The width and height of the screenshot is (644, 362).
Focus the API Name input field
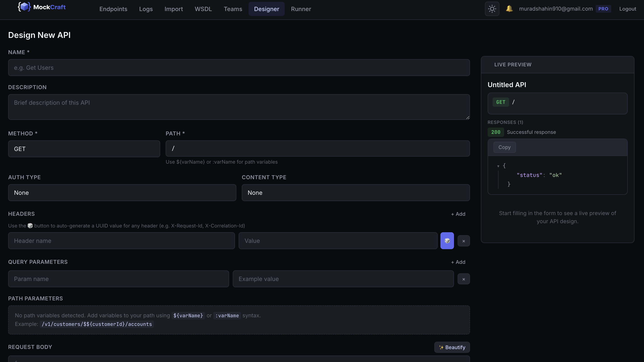tap(239, 68)
